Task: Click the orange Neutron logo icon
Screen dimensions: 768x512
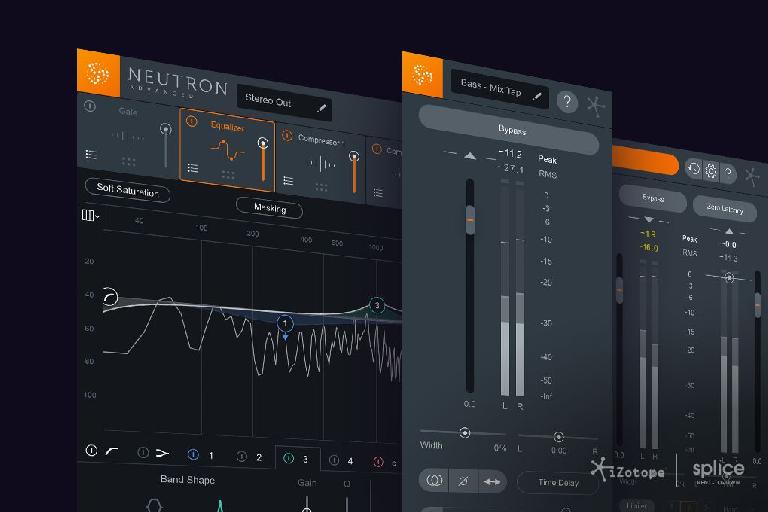Action: tap(98, 73)
